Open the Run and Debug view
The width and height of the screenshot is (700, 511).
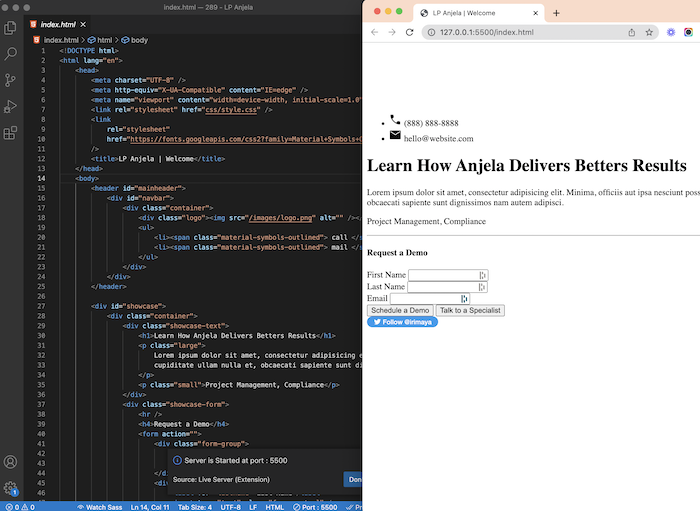coord(10,107)
